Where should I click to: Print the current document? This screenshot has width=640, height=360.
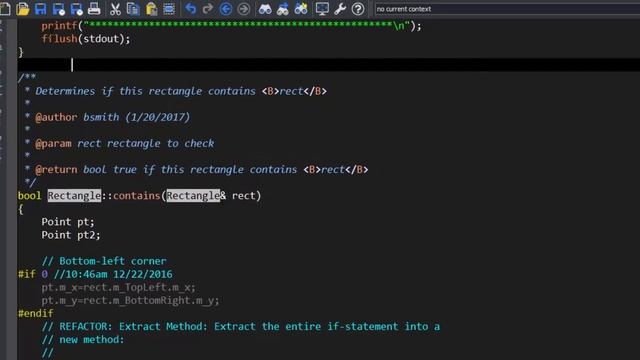click(x=94, y=9)
